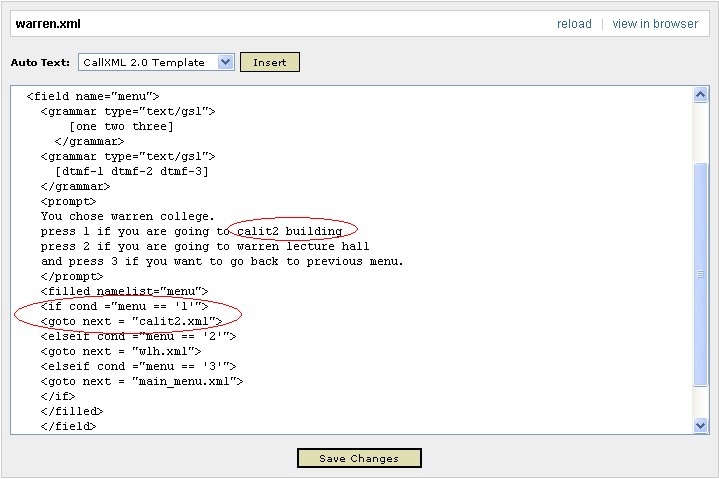Click the line '[one two three]'

click(121, 127)
